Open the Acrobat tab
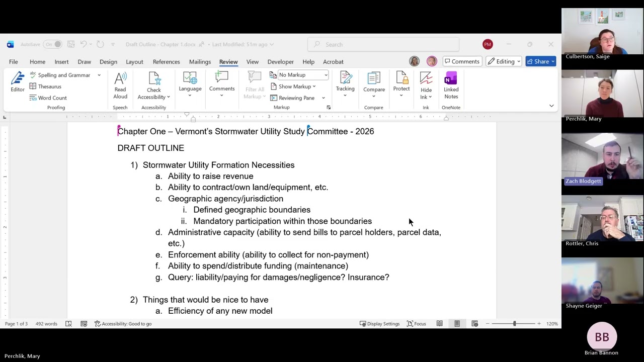 click(333, 61)
